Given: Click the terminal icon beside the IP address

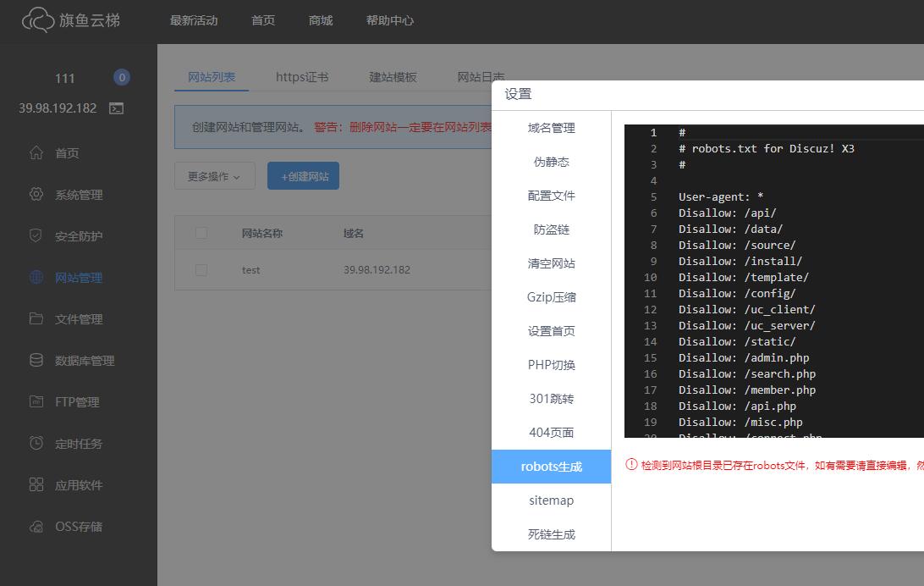Looking at the screenshot, I should pos(117,108).
